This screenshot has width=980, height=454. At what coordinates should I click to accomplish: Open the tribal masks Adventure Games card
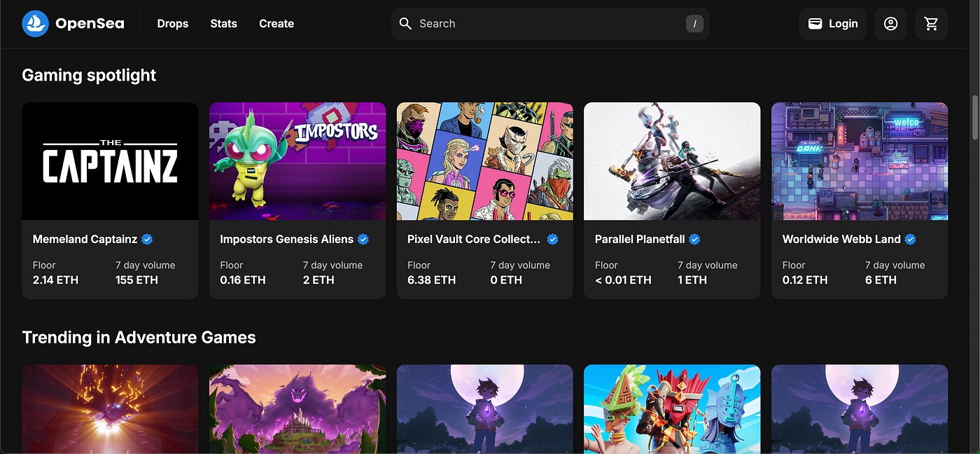click(672, 409)
